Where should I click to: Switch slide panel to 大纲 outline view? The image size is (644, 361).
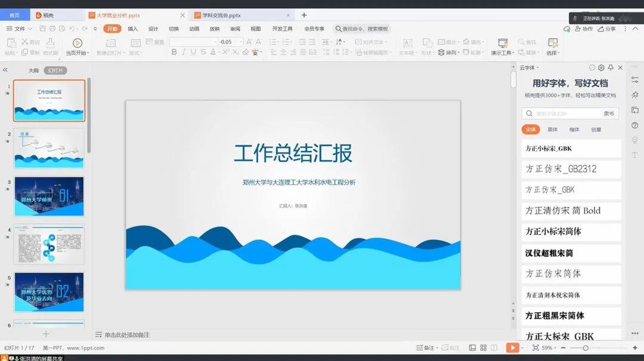coord(33,70)
